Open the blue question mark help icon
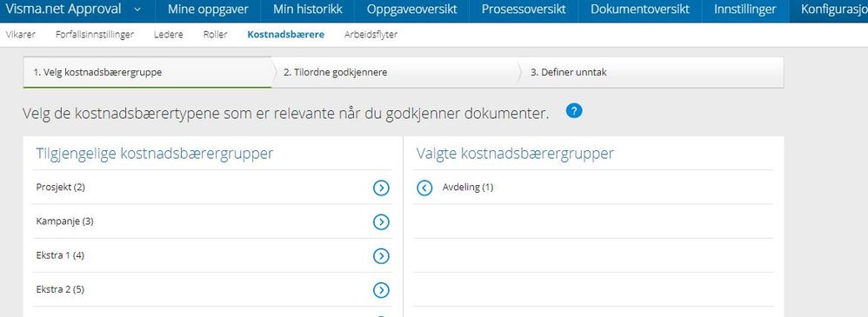The image size is (868, 317). (x=574, y=111)
